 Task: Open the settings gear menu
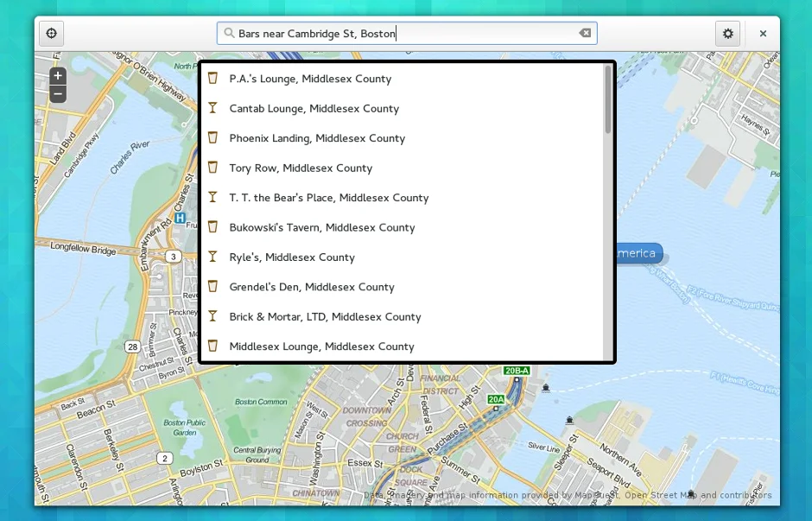tap(727, 34)
